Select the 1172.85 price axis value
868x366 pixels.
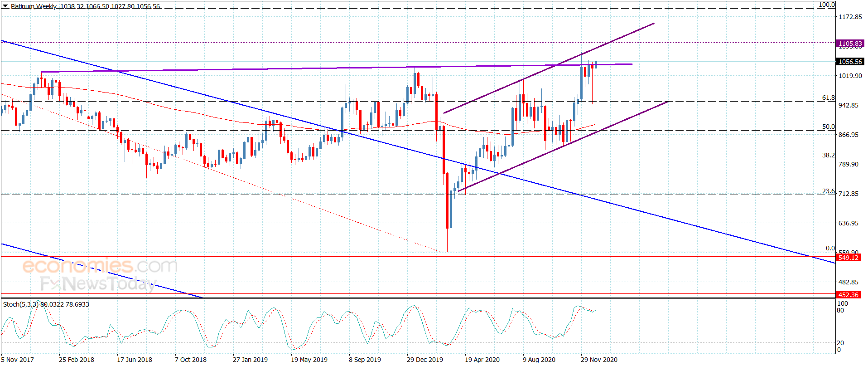[850, 17]
